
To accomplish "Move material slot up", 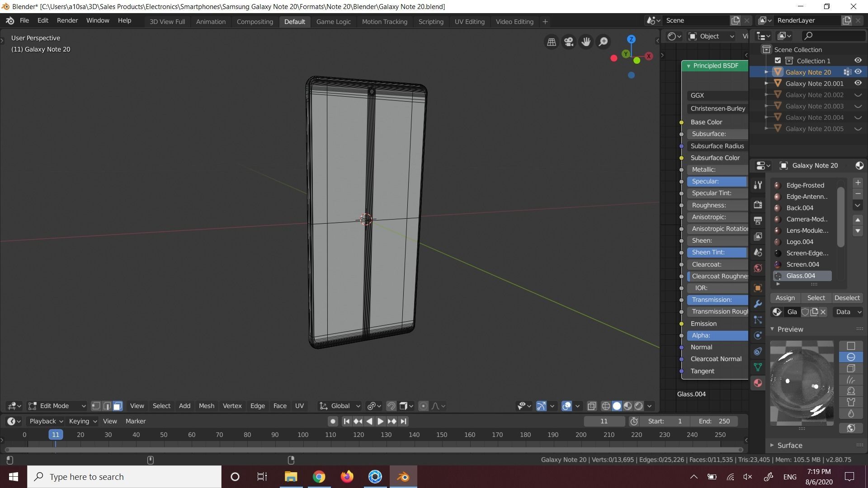I will pyautogui.click(x=858, y=220).
